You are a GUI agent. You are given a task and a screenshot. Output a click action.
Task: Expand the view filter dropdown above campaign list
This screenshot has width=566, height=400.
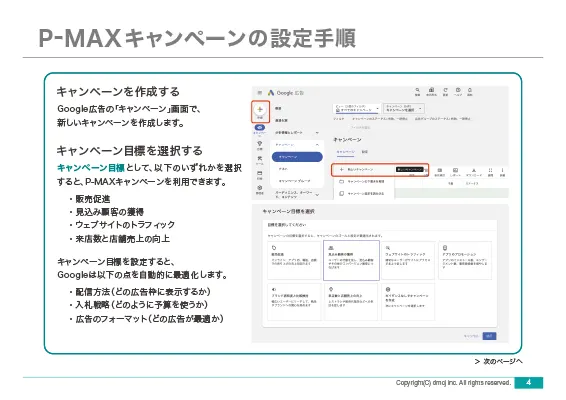357,108
